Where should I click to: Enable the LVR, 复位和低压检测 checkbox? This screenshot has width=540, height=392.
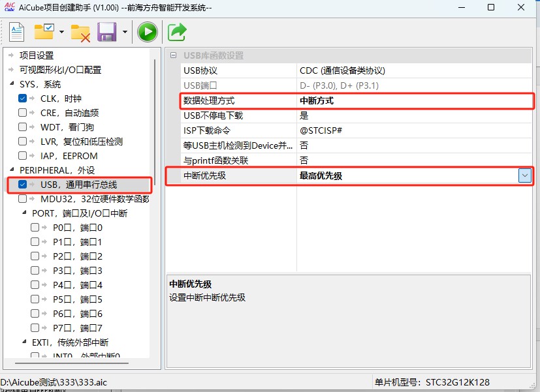pos(22,142)
